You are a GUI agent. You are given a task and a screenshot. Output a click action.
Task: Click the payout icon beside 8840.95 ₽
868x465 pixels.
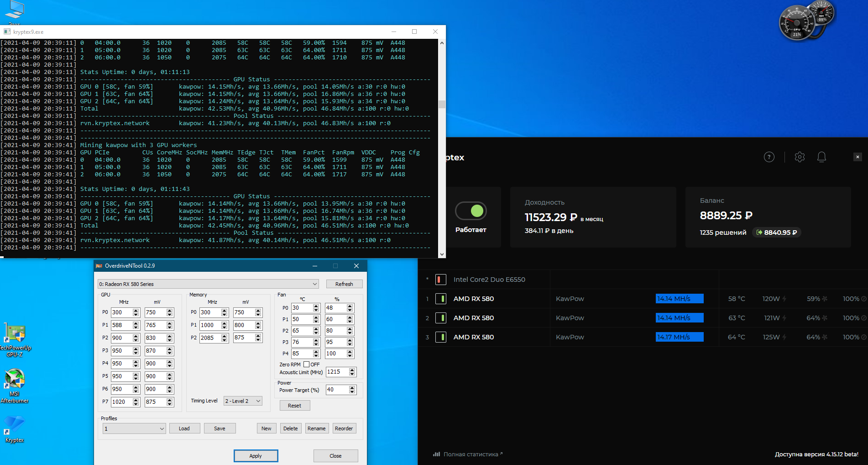pos(759,232)
